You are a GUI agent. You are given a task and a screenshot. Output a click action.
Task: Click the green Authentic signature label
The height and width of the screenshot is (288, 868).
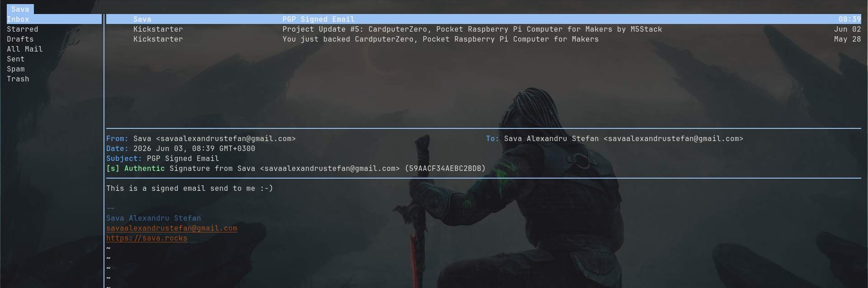[145, 168]
